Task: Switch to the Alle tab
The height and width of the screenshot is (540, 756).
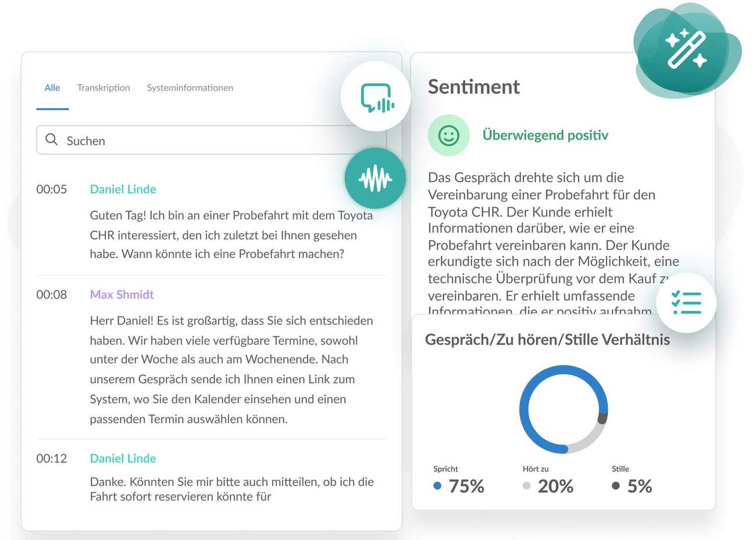Action: click(x=52, y=88)
